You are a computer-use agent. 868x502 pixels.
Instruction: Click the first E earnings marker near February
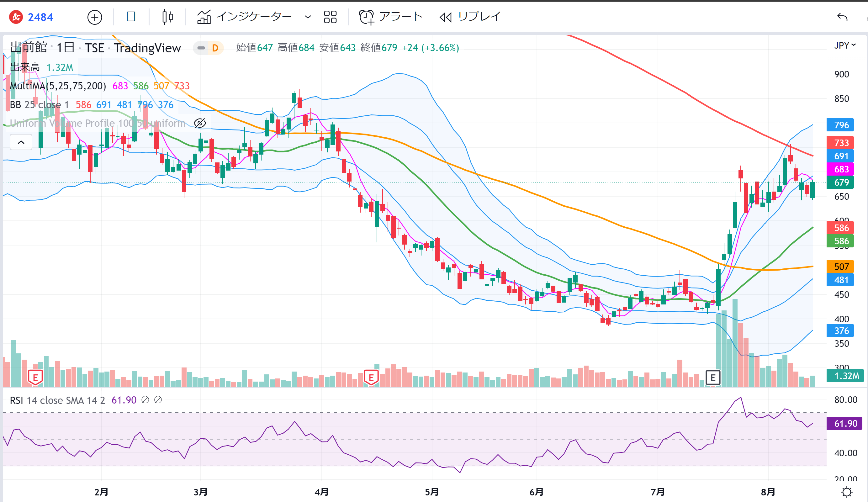pos(35,378)
